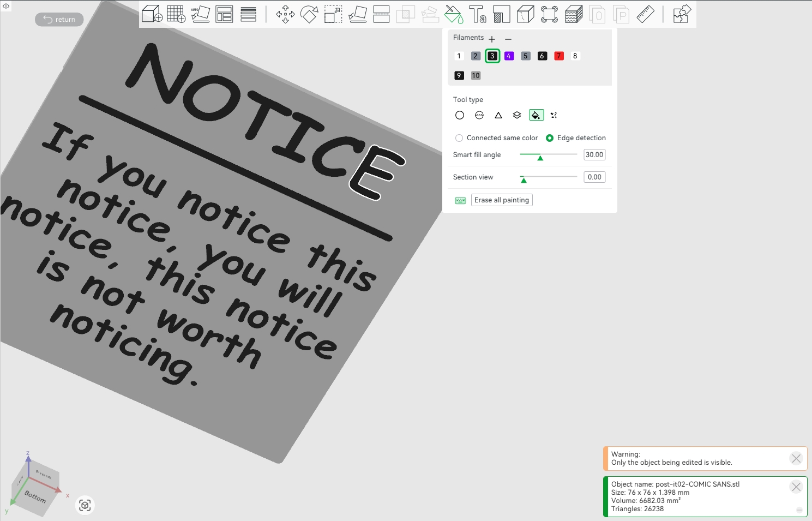Select filament 7 red swatch
This screenshot has height=521, width=812.
pyautogui.click(x=559, y=56)
